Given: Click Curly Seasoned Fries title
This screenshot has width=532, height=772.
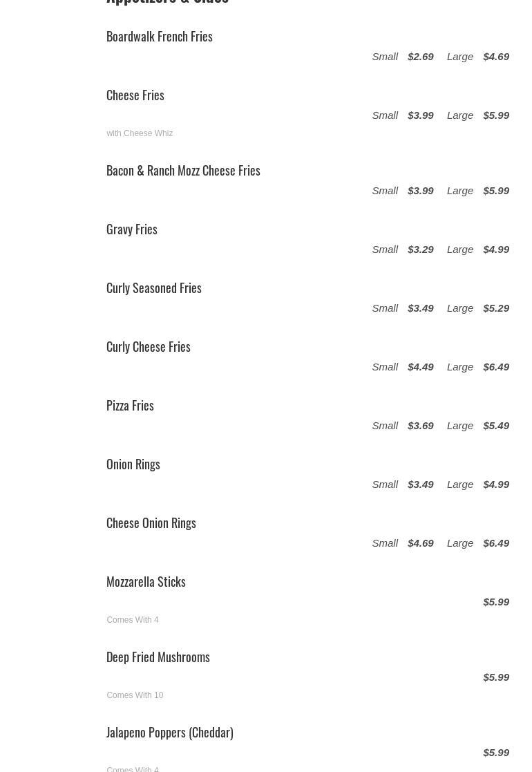Looking at the screenshot, I should [154, 288].
